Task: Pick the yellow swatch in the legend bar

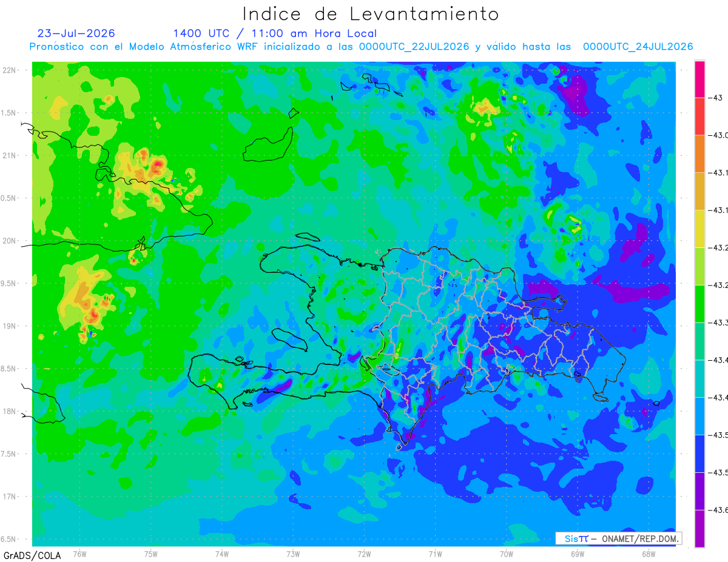Action: pyautogui.click(x=699, y=229)
